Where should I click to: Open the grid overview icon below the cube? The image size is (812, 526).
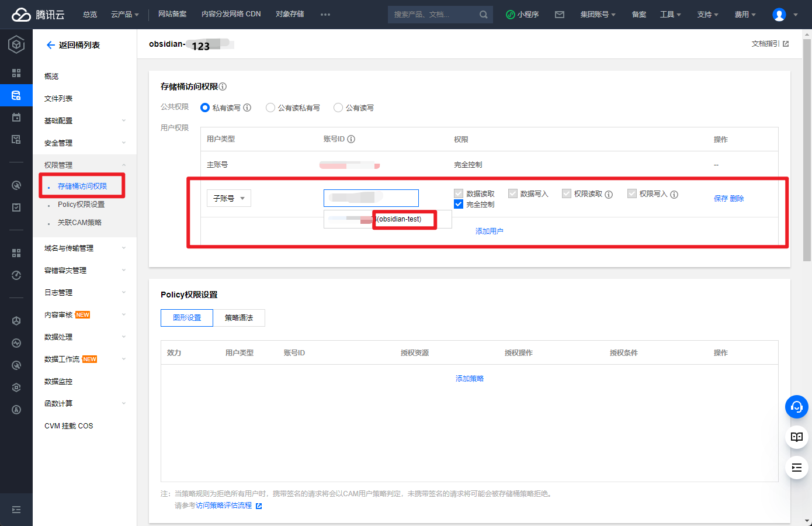coord(16,73)
